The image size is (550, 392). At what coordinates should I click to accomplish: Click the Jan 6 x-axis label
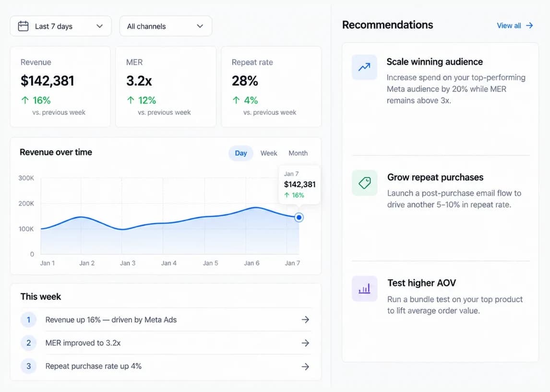[x=251, y=263]
